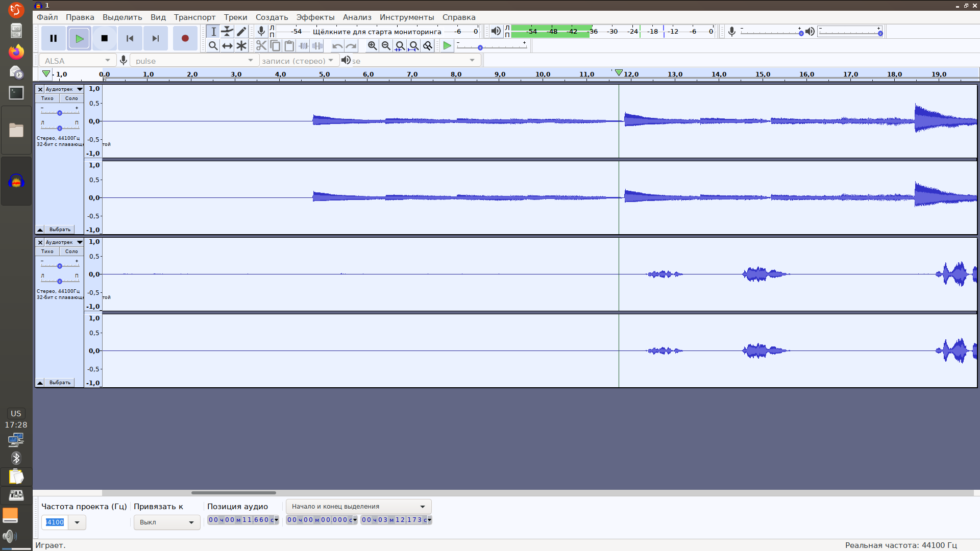Trim audio outside selection
This screenshot has width=980, height=551.
(x=304, y=46)
